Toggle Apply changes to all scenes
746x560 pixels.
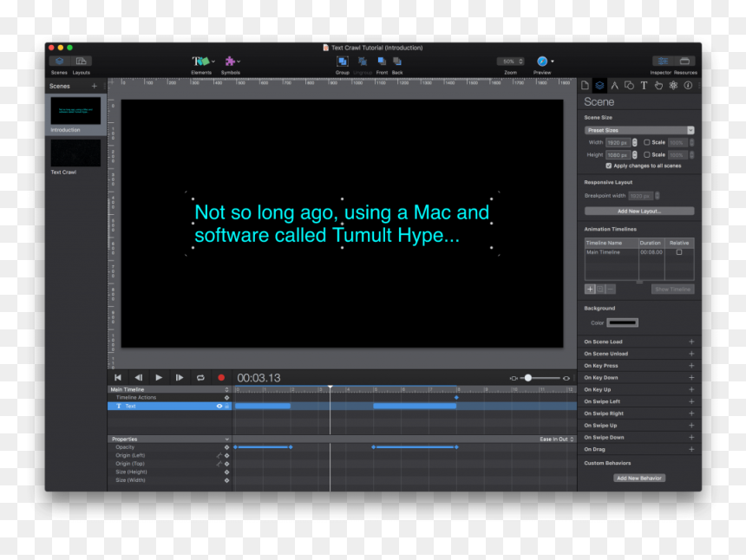click(x=608, y=166)
